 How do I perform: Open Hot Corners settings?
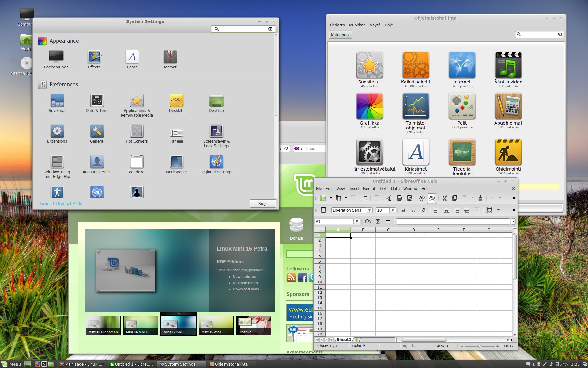[137, 134]
